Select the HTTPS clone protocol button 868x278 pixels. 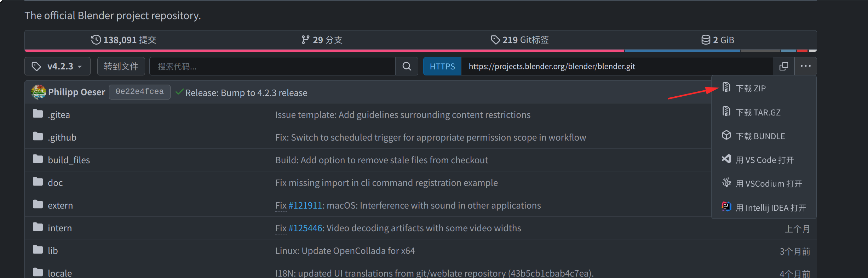point(442,66)
